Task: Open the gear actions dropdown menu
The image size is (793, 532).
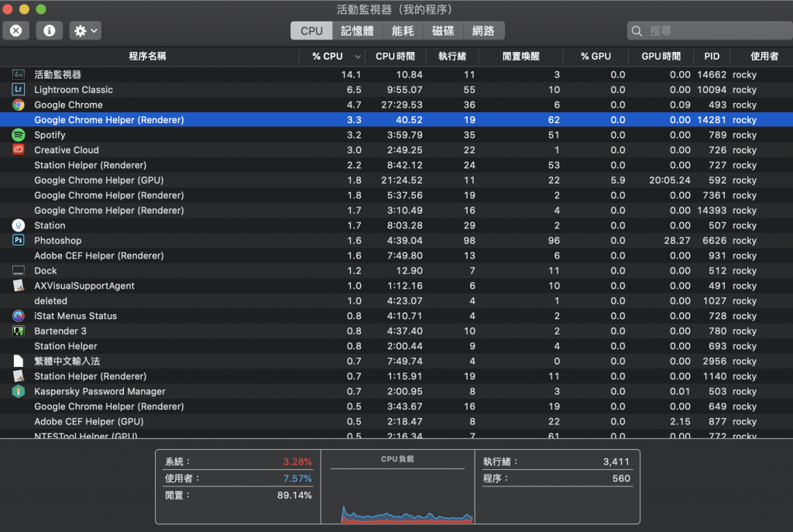Action: click(85, 31)
